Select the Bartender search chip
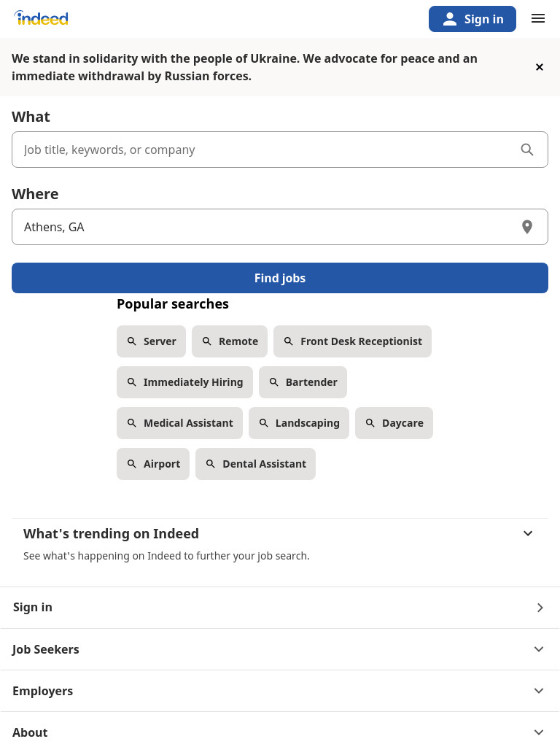This screenshot has height=747, width=560. coord(303,382)
